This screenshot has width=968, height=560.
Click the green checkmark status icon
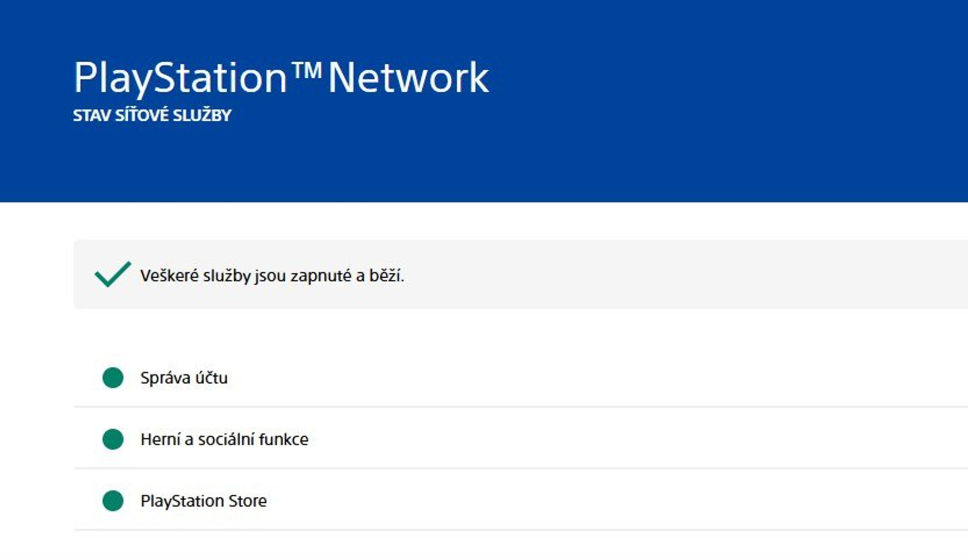point(112,274)
